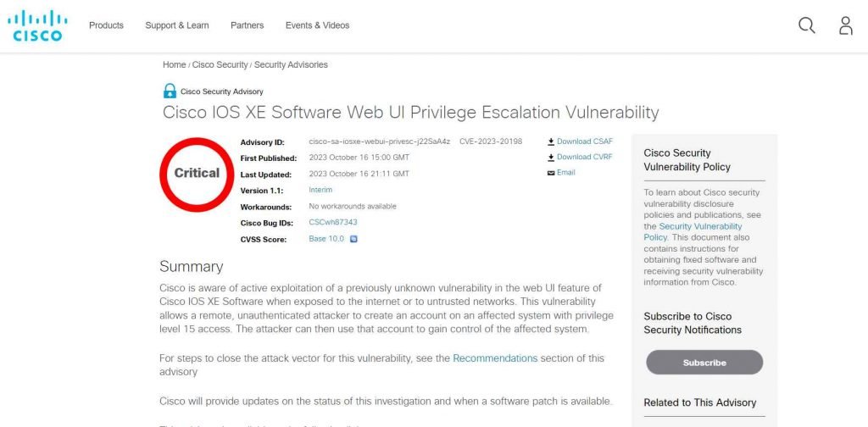The width and height of the screenshot is (868, 427).
Task: Click the Download CVRF arrow icon
Action: (551, 157)
